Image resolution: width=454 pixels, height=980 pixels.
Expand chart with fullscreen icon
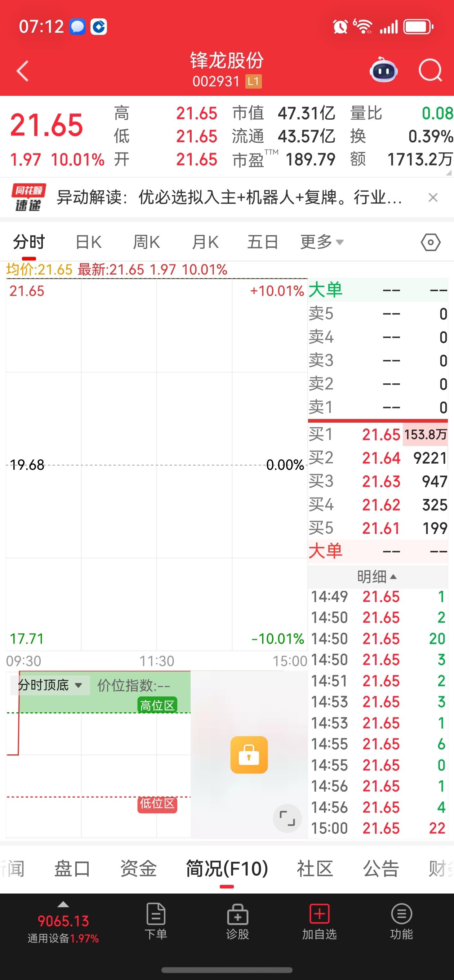(287, 818)
